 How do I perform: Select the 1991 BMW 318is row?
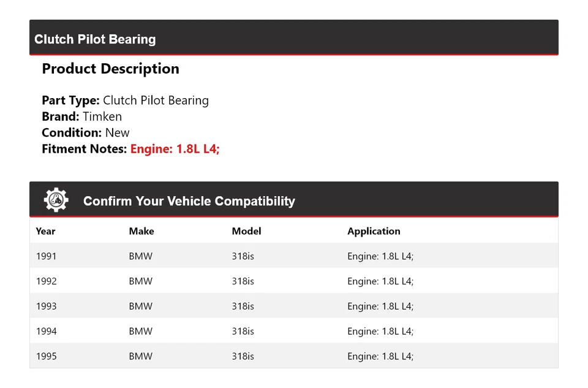click(294, 256)
